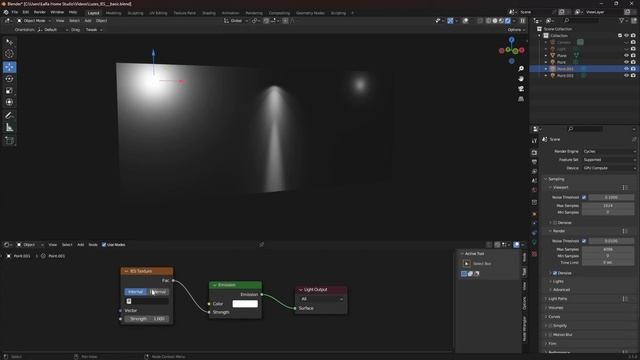Click the Viewport Max Samples field
640x360 pixels.
pos(608,206)
